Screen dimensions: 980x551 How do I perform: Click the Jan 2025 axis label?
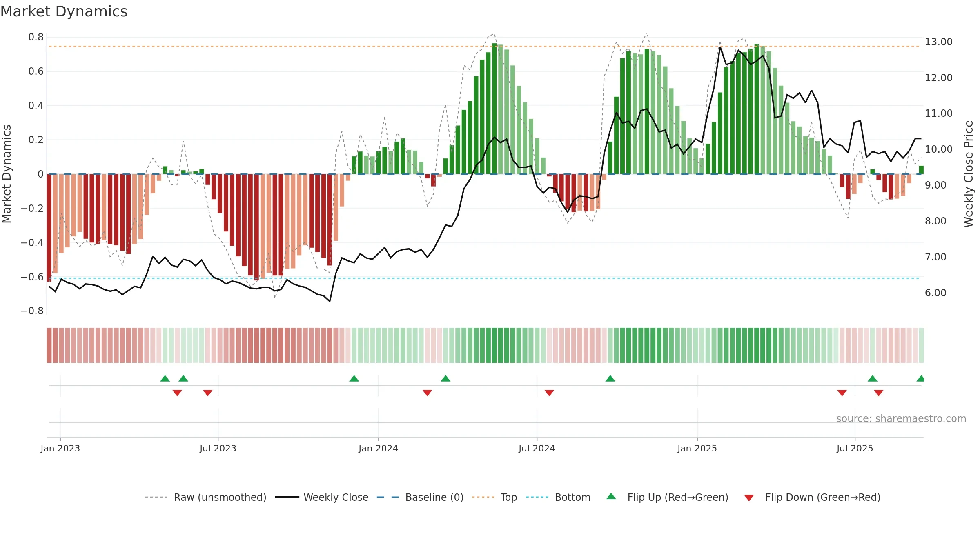[x=697, y=448]
